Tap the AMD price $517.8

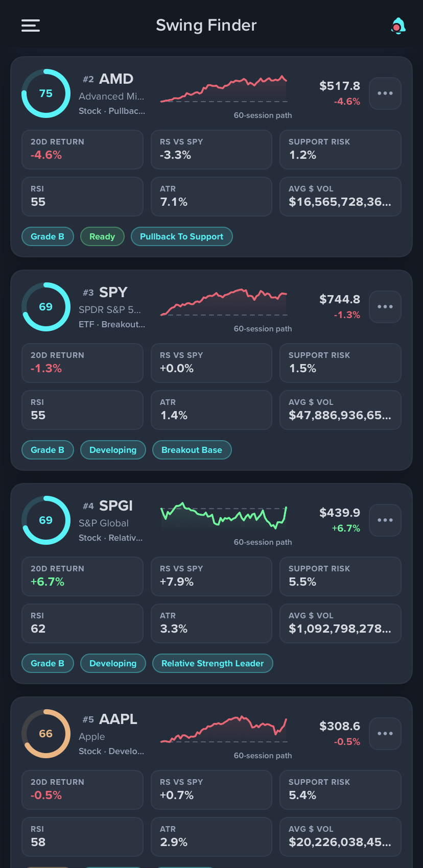(x=340, y=86)
